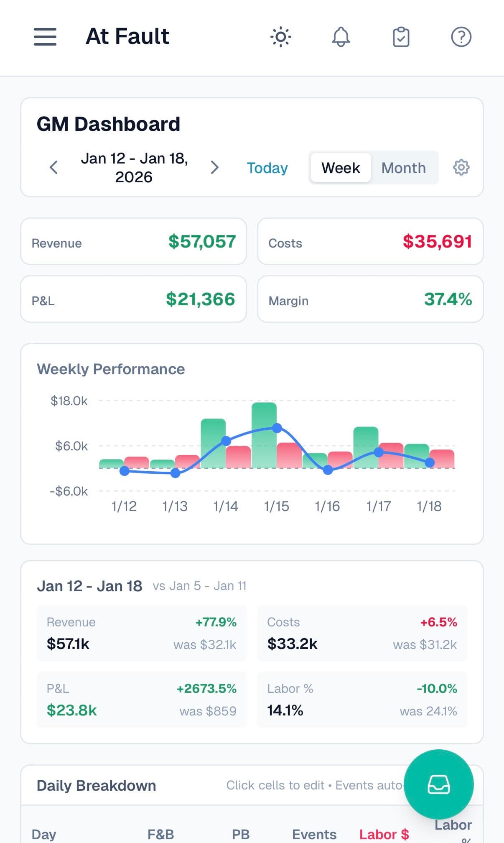Select the Costs $35,691 summary card
The image size is (504, 843).
(x=370, y=242)
